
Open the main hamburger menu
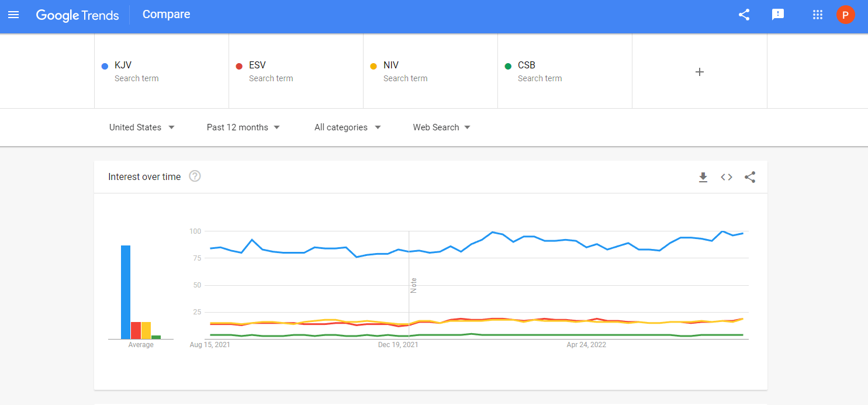pos(13,15)
